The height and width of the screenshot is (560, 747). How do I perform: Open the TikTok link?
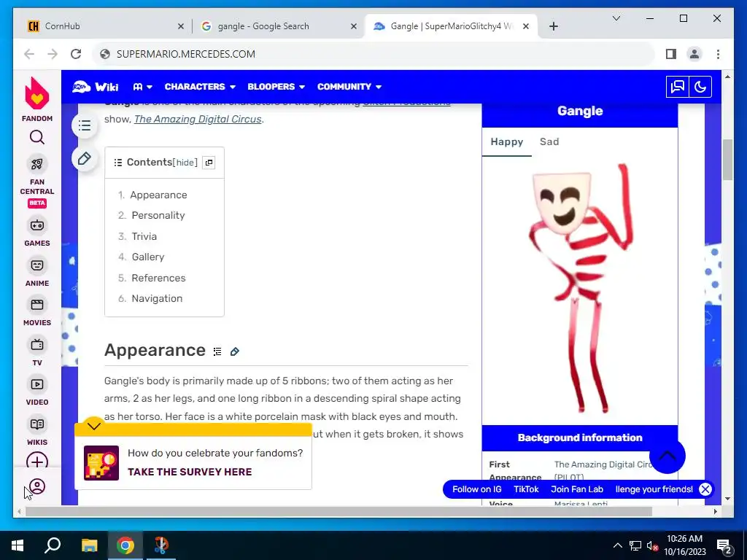click(x=526, y=489)
